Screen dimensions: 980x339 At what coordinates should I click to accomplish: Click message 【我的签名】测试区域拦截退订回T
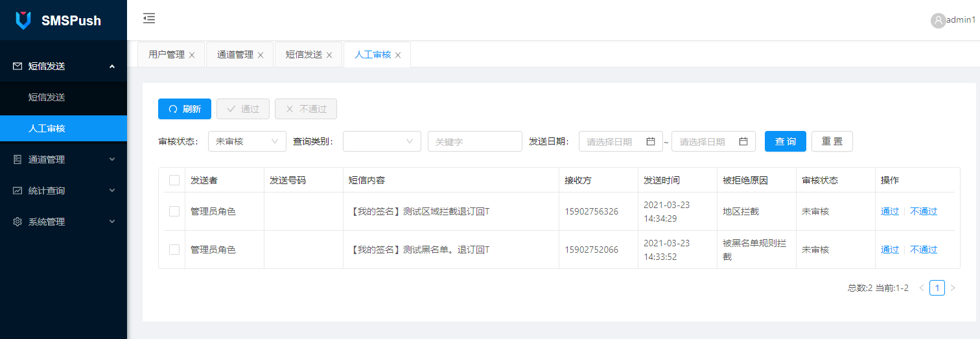419,211
